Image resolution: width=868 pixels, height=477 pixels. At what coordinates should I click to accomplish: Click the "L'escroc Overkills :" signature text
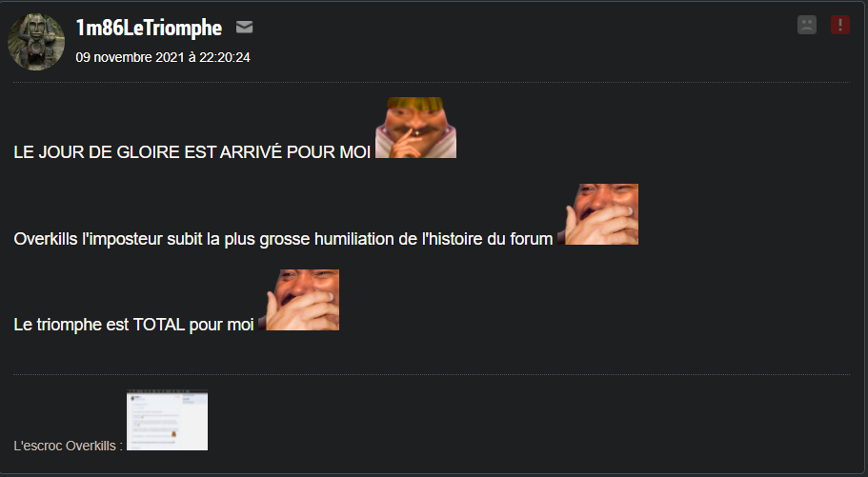68,446
